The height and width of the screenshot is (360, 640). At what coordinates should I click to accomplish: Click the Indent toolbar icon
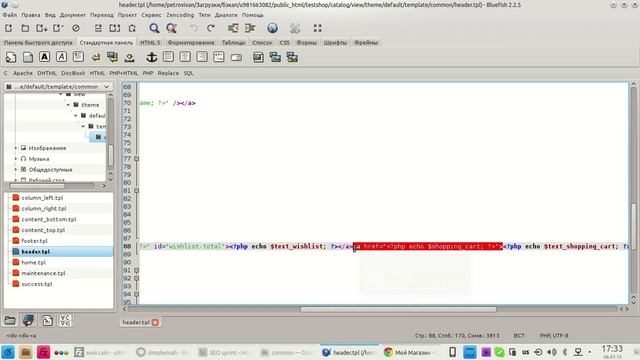250,28
